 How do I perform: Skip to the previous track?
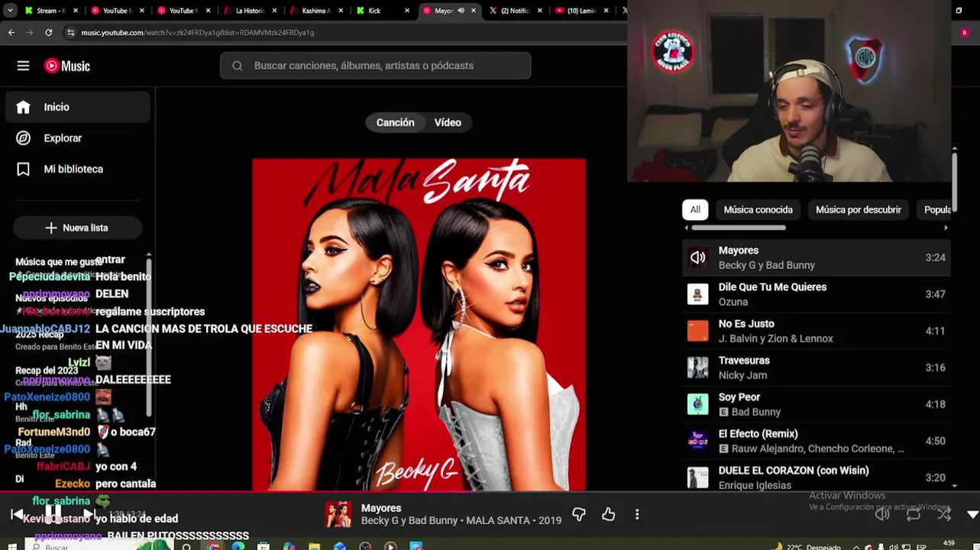[x=16, y=515]
